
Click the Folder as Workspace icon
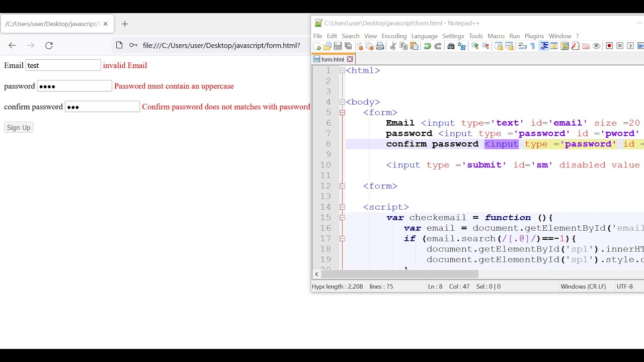tap(586, 46)
